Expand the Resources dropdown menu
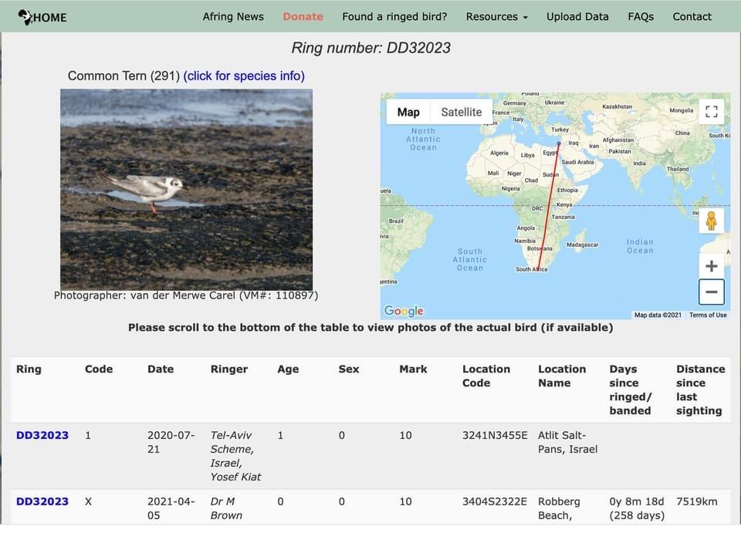Viewport: 741px width, 560px height. click(496, 16)
